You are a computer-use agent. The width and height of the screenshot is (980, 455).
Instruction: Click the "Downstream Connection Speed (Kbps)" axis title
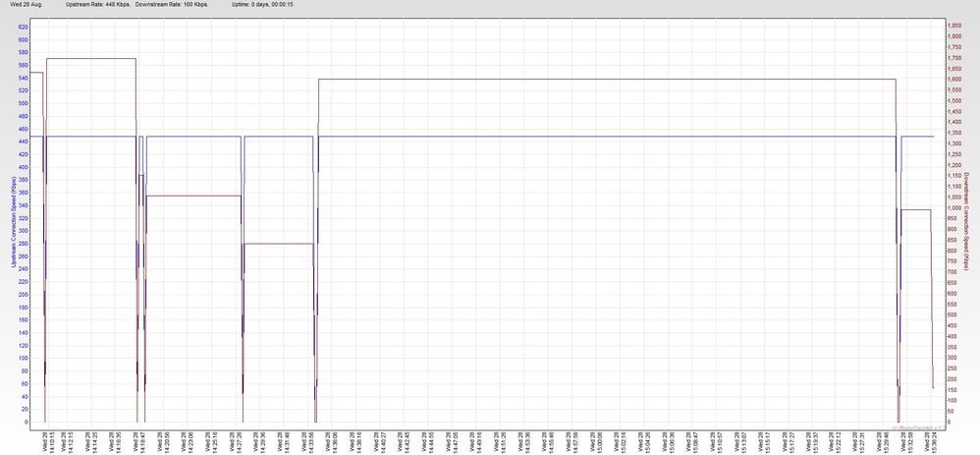967,222
